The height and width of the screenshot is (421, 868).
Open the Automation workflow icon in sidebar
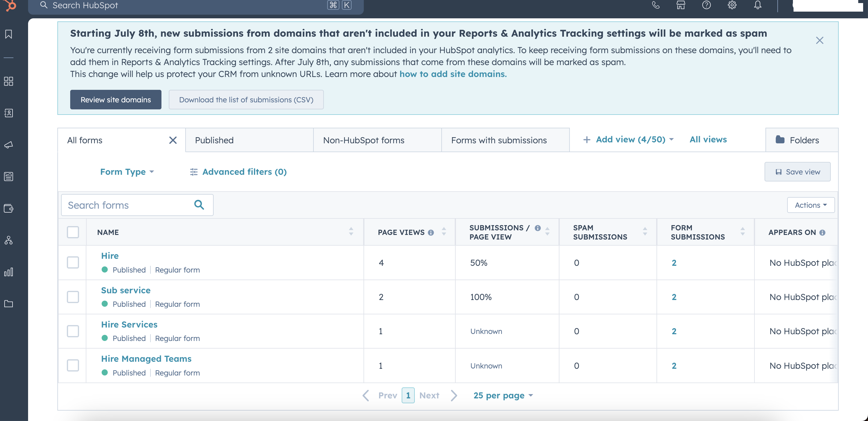click(9, 240)
